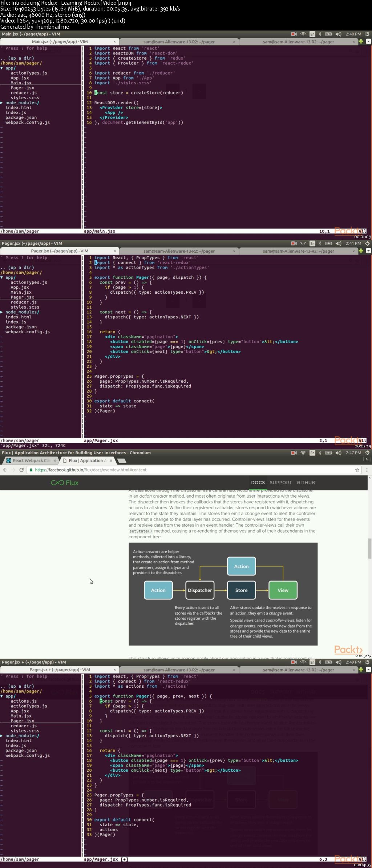Open system gear menu in Pager.jsx + window

[367, 662]
